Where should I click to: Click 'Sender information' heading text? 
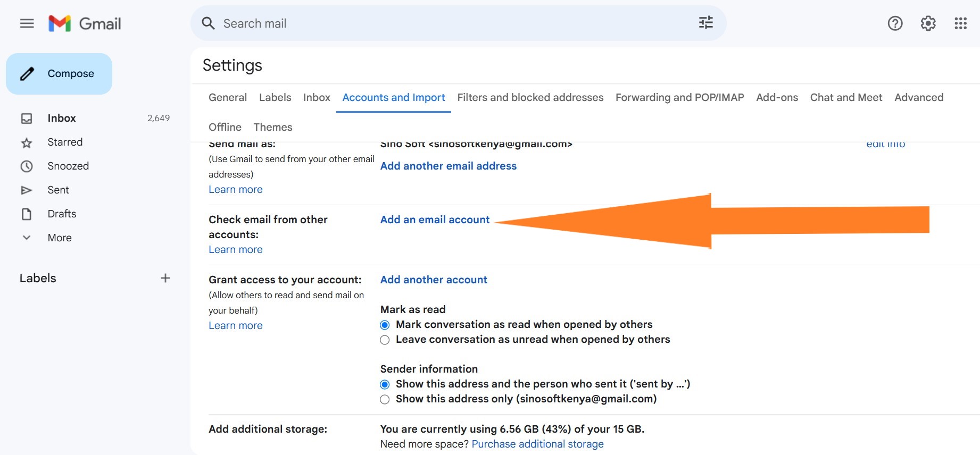pyautogui.click(x=429, y=369)
